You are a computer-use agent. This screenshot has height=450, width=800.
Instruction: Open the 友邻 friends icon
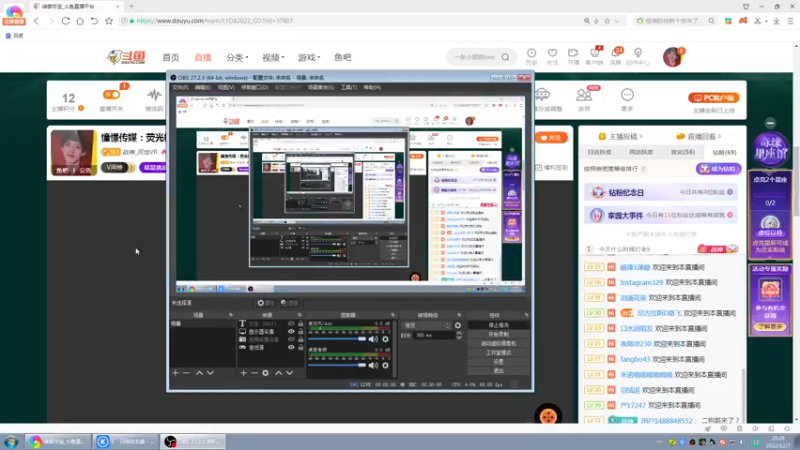[x=584, y=95]
